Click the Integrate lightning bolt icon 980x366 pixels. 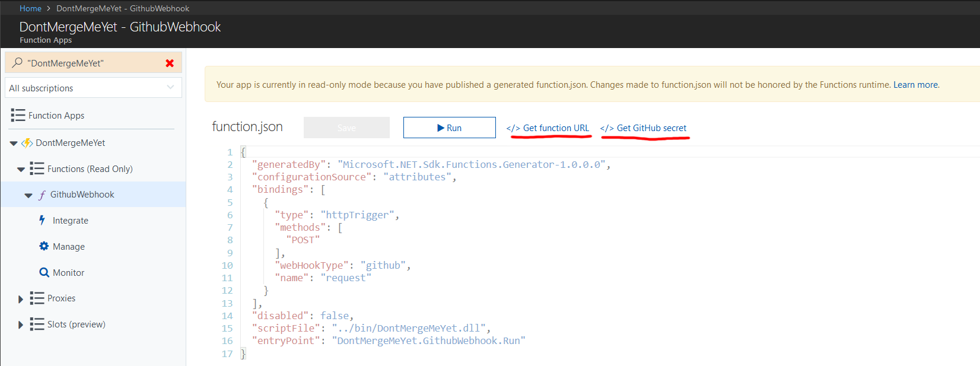42,220
